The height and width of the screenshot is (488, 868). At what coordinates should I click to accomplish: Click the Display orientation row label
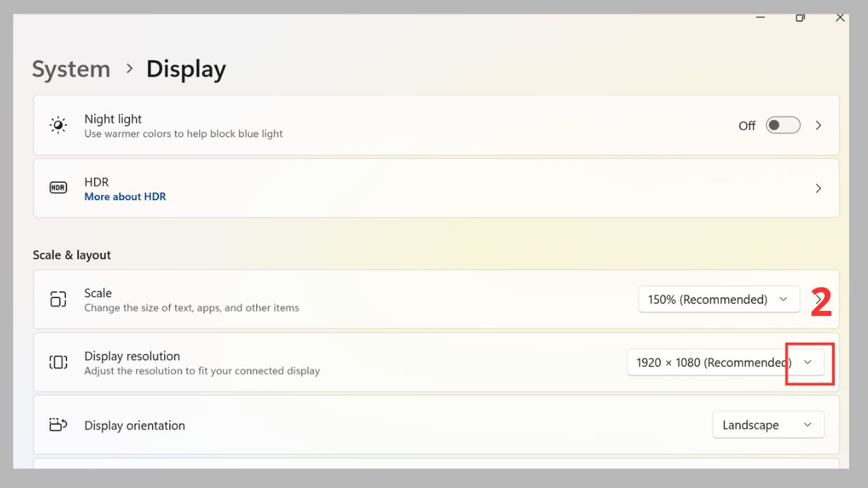(135, 426)
